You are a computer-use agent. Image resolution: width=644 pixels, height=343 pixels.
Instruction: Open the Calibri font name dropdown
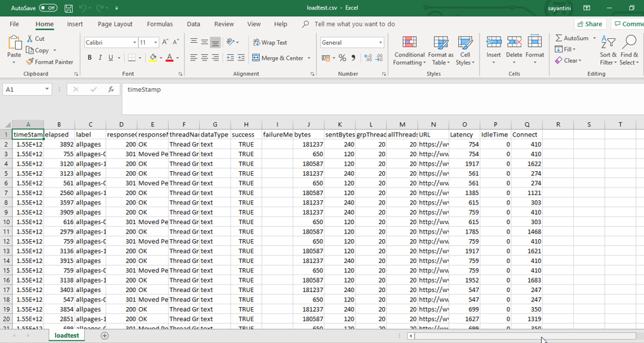[x=134, y=42]
